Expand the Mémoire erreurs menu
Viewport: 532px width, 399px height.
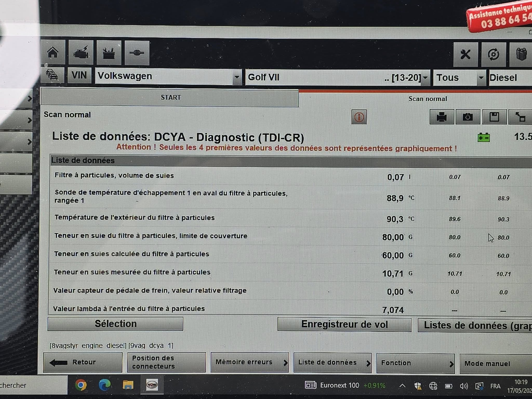[250, 362]
